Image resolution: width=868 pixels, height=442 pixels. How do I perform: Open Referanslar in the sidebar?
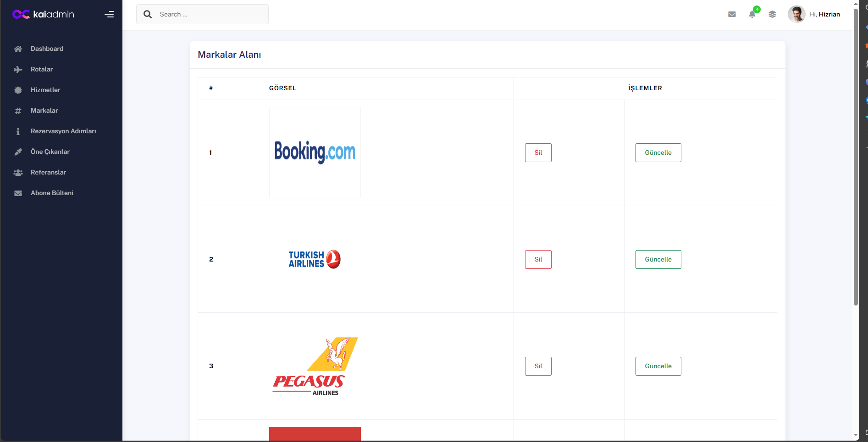coord(48,172)
